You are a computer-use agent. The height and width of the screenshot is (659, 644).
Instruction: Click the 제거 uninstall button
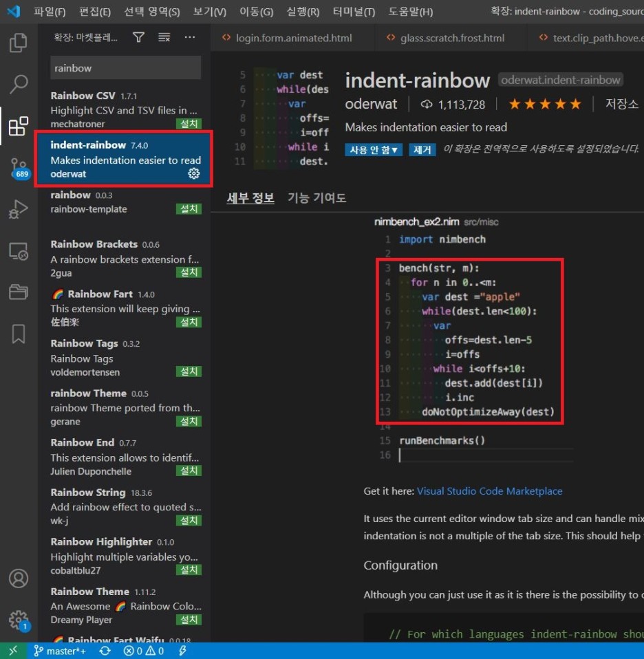[x=422, y=150]
